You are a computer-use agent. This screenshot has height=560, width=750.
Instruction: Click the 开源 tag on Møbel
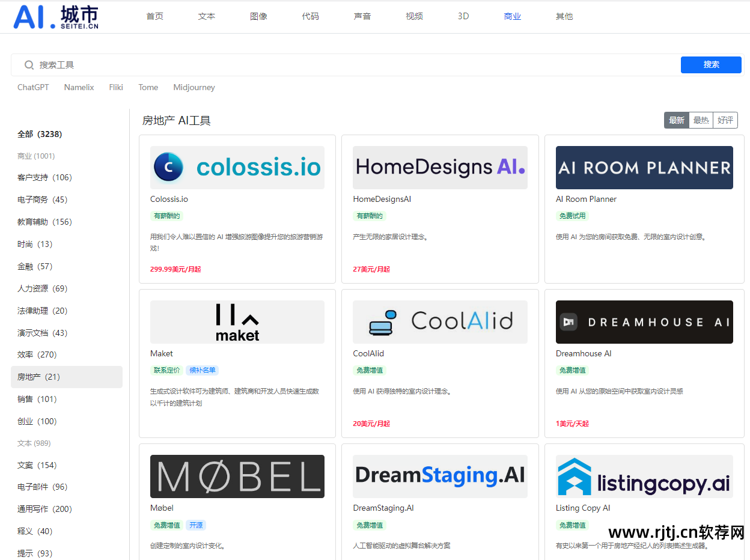[x=196, y=525]
